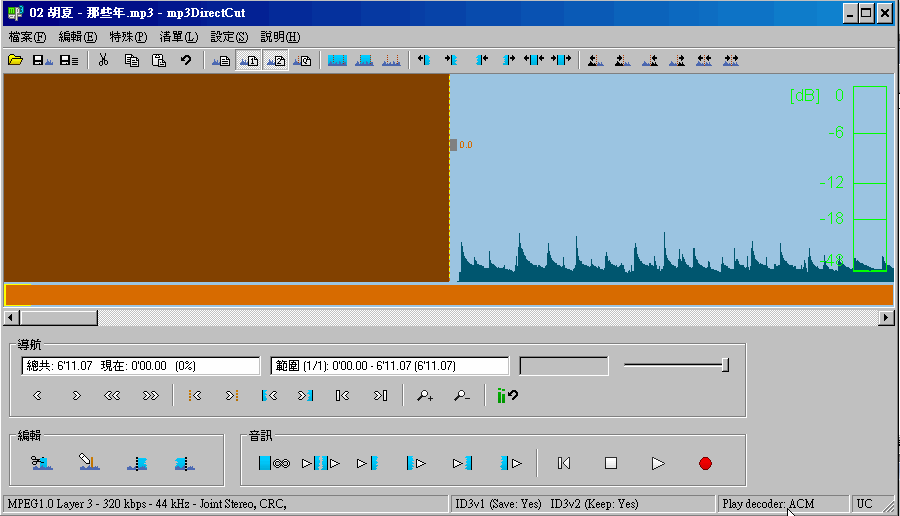Click the volume slider handle in navigation panel

coord(726,365)
